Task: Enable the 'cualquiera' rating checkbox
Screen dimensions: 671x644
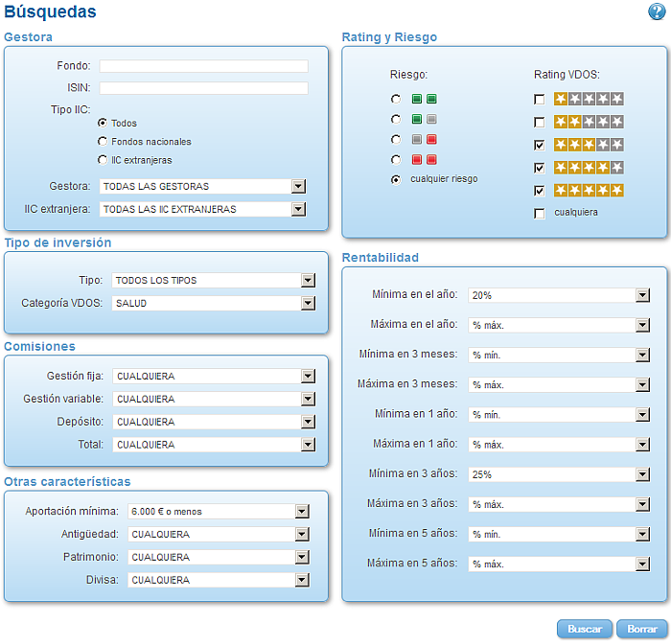Action: tap(539, 213)
